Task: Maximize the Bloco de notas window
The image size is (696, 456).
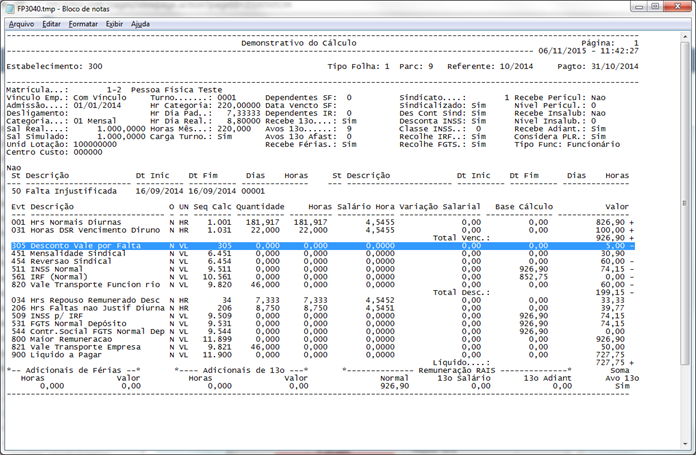Action: click(655, 7)
